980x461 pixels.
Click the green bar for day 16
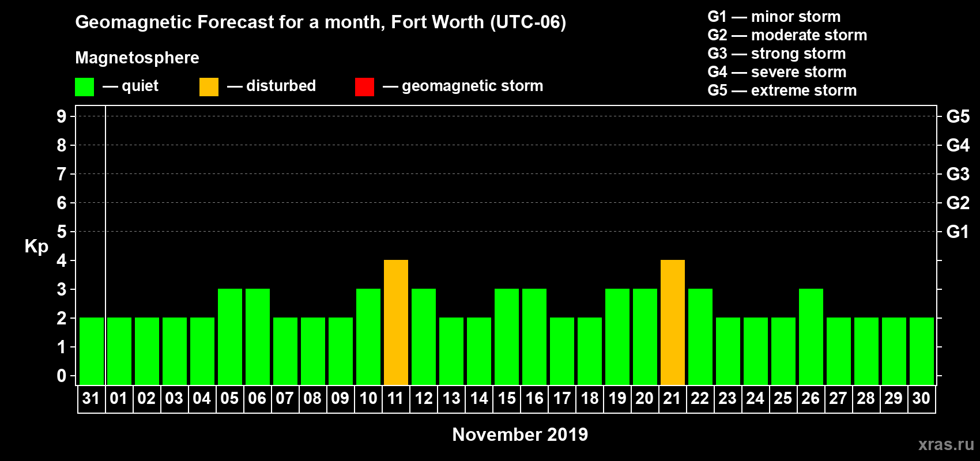[x=534, y=337]
